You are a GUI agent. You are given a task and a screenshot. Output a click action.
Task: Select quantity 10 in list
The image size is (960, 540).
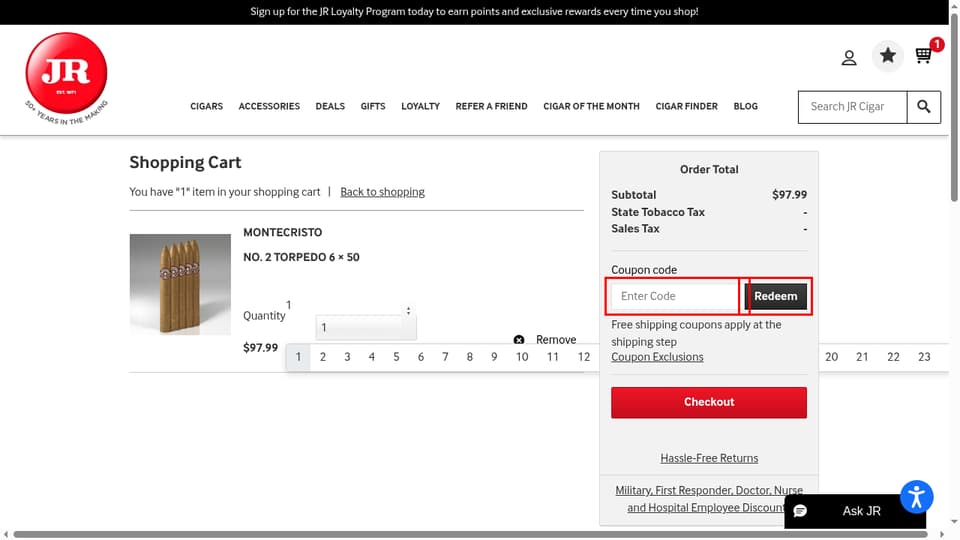[522, 357]
